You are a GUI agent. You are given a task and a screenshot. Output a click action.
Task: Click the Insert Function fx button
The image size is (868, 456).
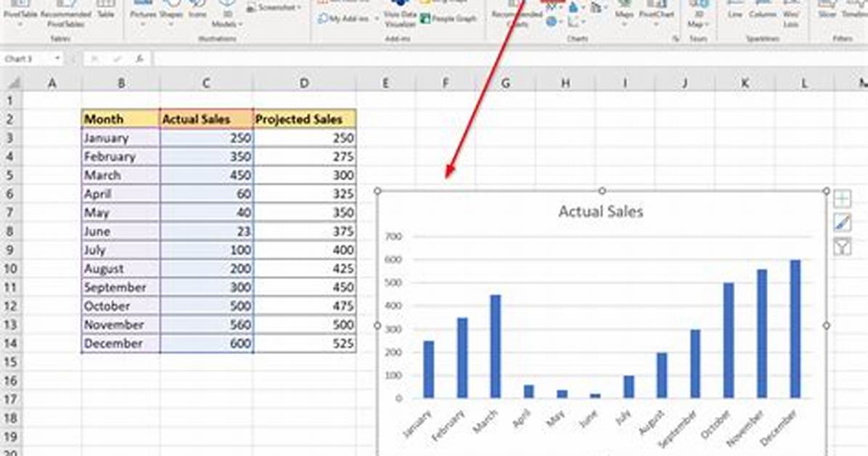(139, 59)
